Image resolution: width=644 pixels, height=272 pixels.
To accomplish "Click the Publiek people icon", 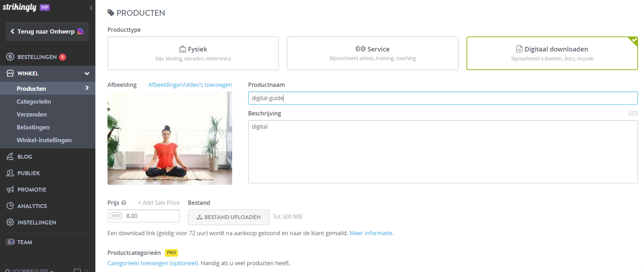I will click(x=10, y=173).
